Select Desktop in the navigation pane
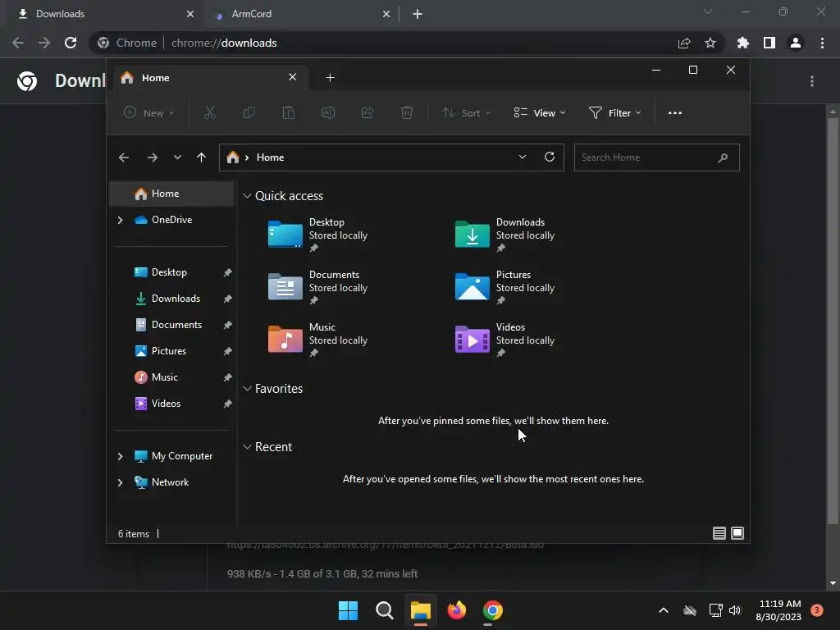The image size is (840, 630). coord(171,272)
